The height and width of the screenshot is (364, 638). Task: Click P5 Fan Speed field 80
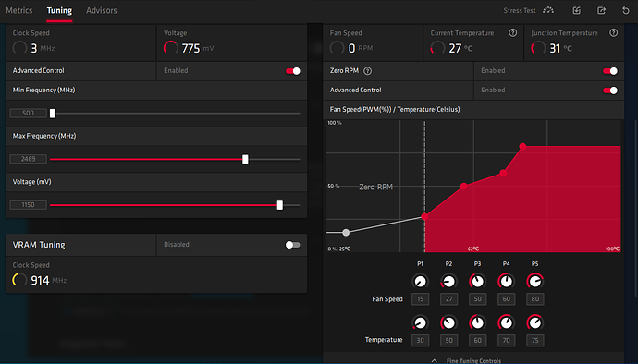(x=534, y=299)
